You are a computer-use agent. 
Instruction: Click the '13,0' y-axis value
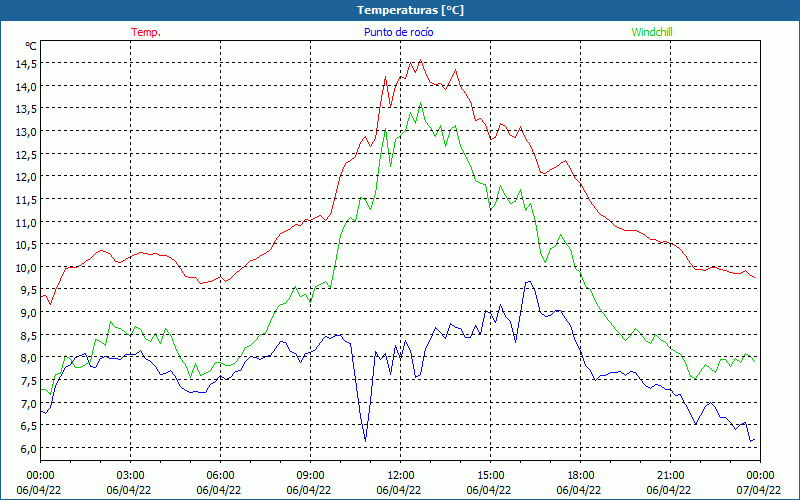coord(27,132)
